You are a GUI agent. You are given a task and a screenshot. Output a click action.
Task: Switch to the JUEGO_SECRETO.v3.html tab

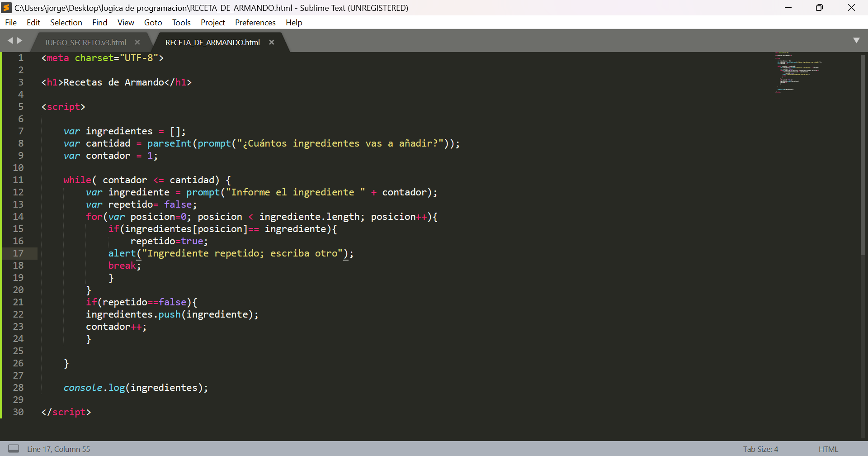click(85, 43)
